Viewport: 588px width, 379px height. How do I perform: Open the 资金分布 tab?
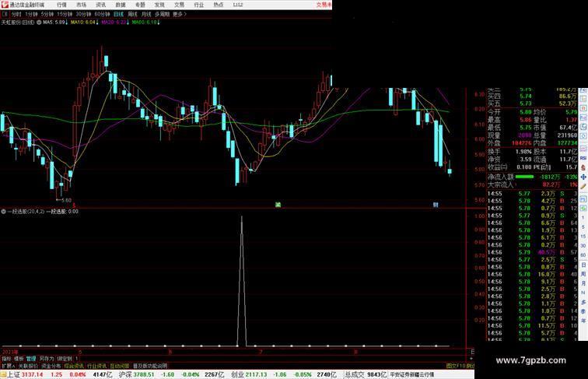tap(51, 366)
